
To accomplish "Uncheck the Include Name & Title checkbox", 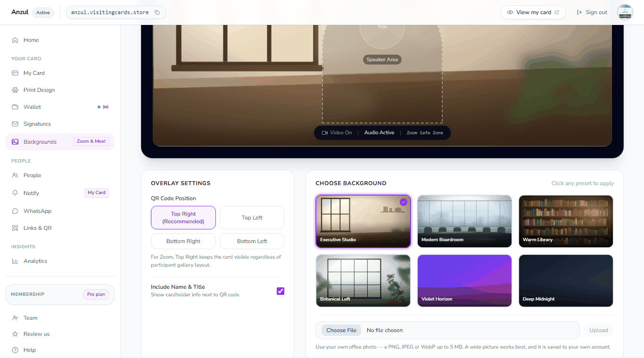I will pos(281,291).
